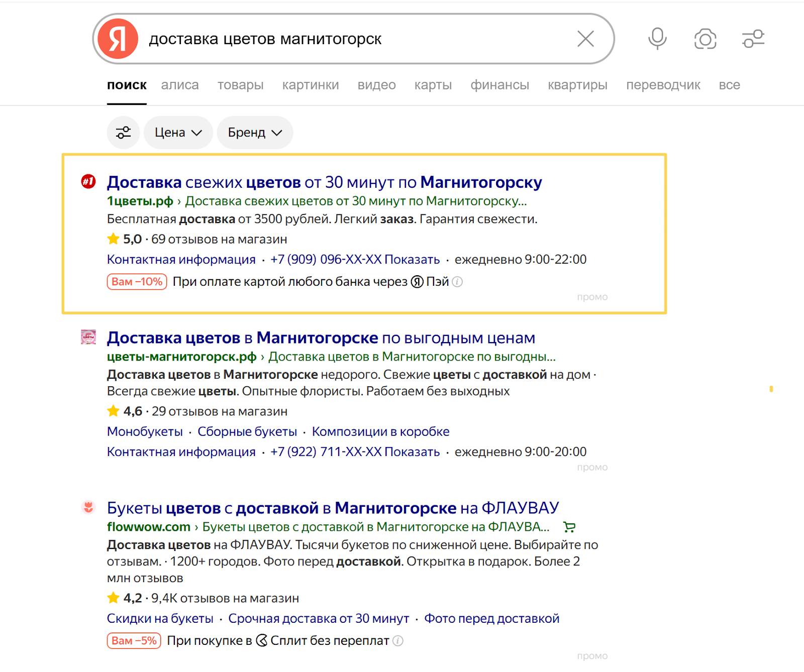Image resolution: width=804 pixels, height=672 pixels.
Task: Clear the search query with X
Action: coord(585,39)
